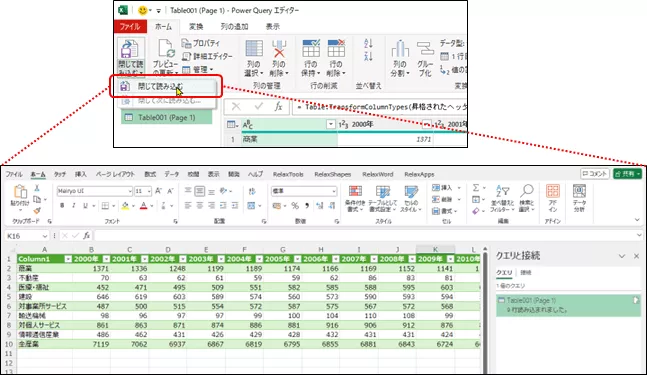Click the 列の選択 (Choose Columns) icon

[254, 49]
